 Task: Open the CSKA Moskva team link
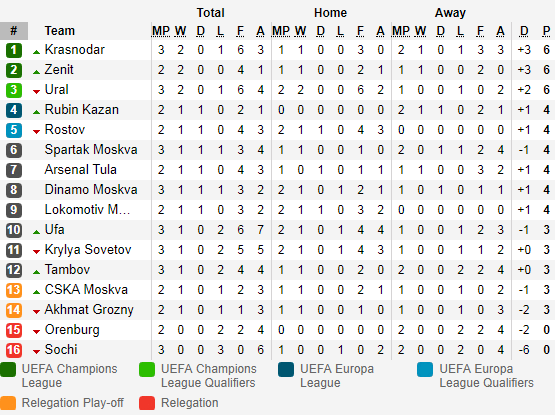point(86,290)
